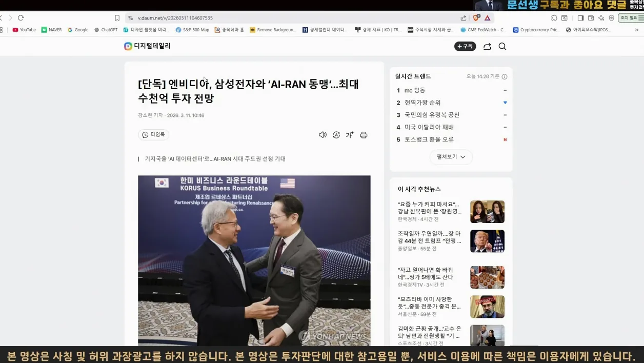Open the 경제캘린더 데이터 bookmark

(x=326, y=30)
